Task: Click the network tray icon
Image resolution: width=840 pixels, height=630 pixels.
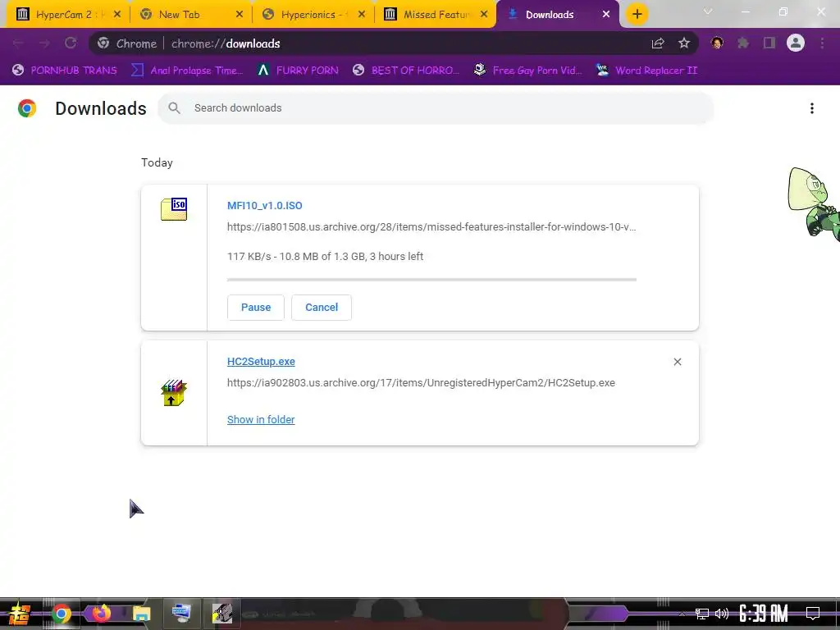Action: (x=702, y=614)
